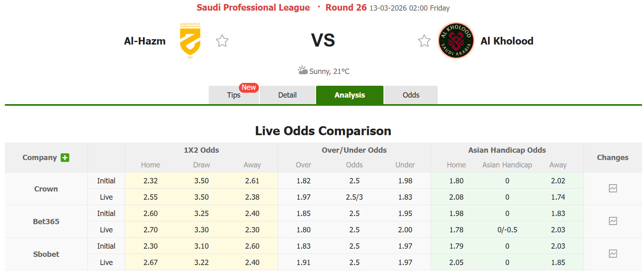The image size is (644, 274).
Task: Click the red New badge on Tips
Action: [249, 87]
